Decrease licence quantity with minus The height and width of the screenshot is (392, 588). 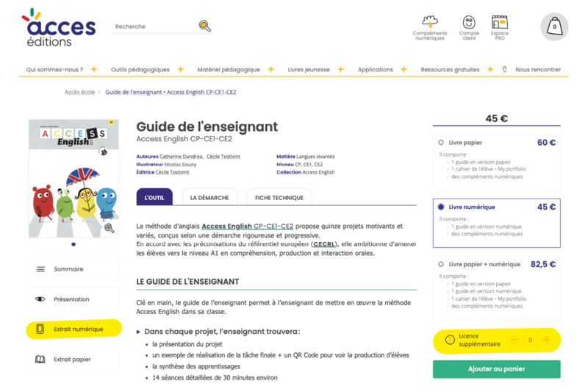pyautogui.click(x=514, y=340)
